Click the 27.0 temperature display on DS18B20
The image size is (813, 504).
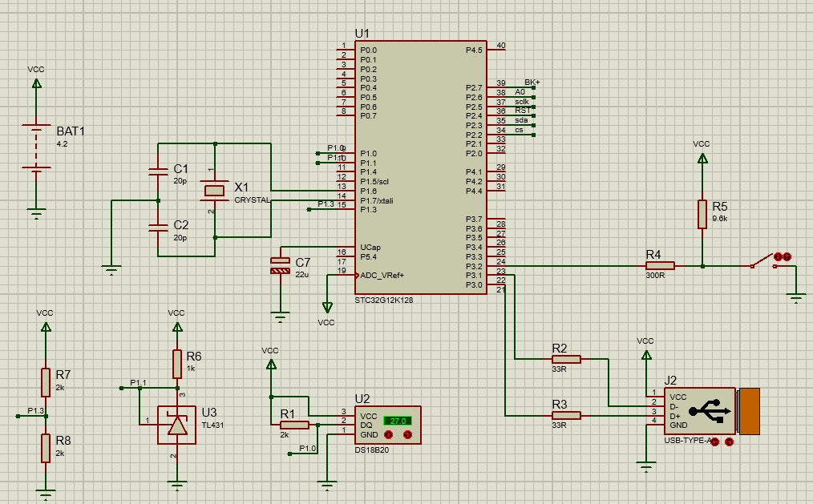(398, 421)
